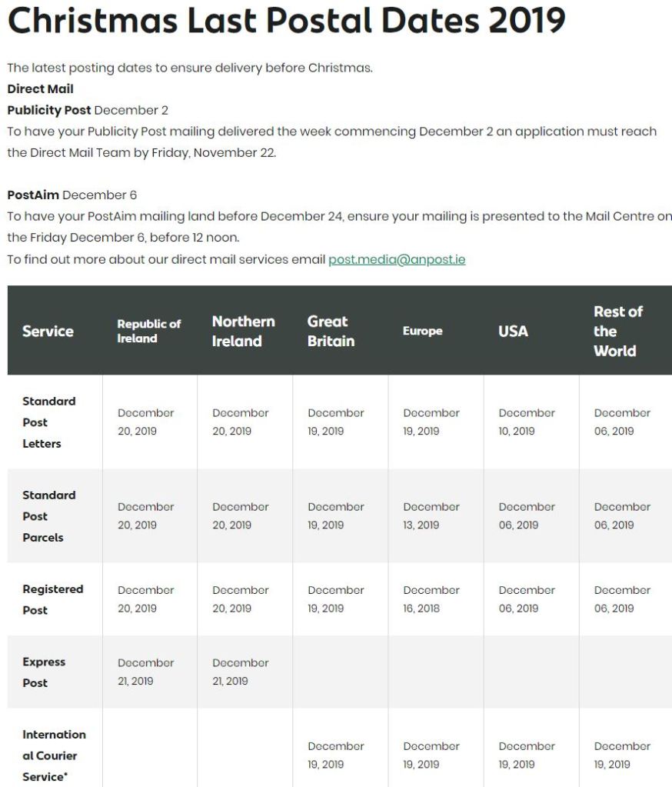Click the Great Britain column header
672x787 pixels.
(331, 332)
